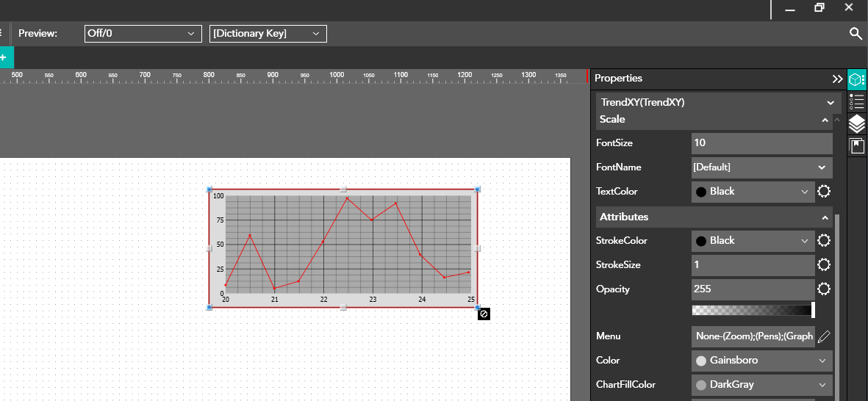Click dynamic binding icon beside Opacity
Viewport: 868px width, 401px height.
(x=824, y=289)
